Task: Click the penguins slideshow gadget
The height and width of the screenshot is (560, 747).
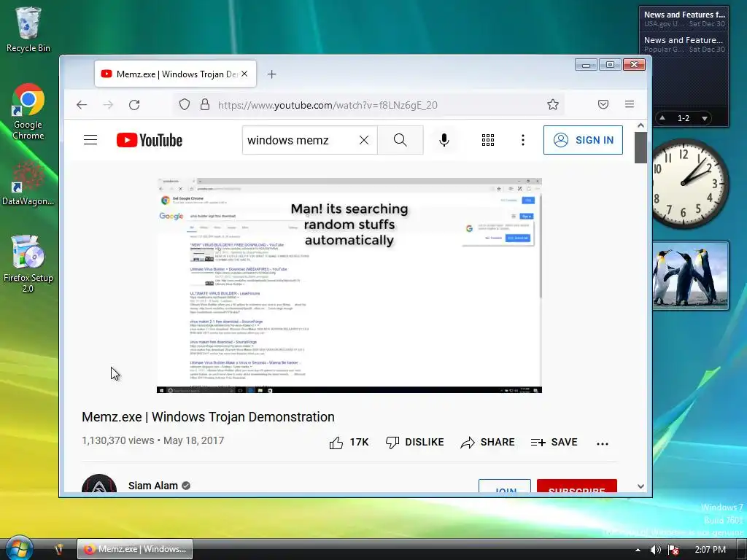Action: (690, 276)
